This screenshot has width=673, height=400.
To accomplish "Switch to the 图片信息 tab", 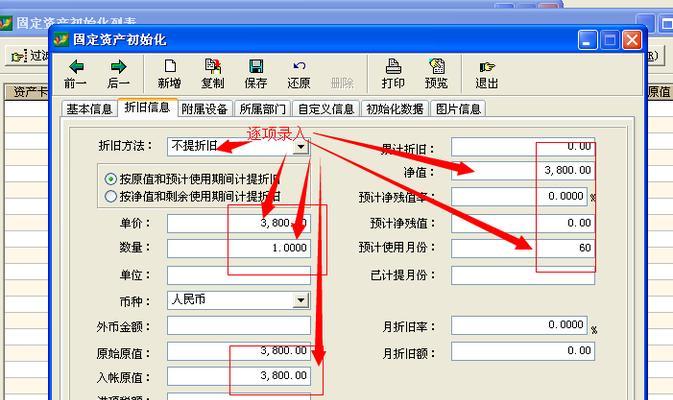I will coord(458,109).
